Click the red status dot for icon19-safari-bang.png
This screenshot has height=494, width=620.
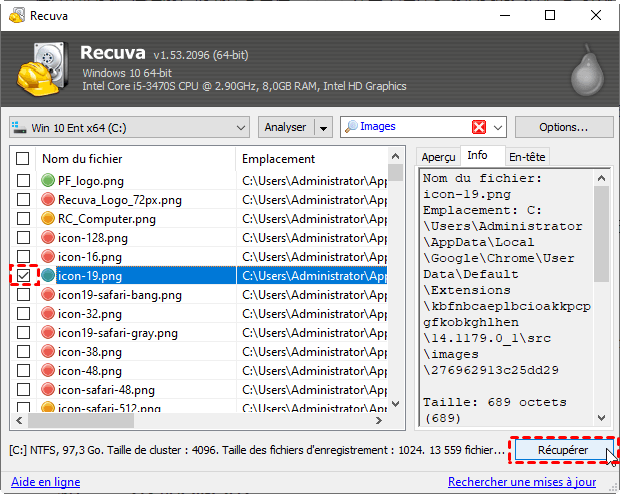coord(48,294)
